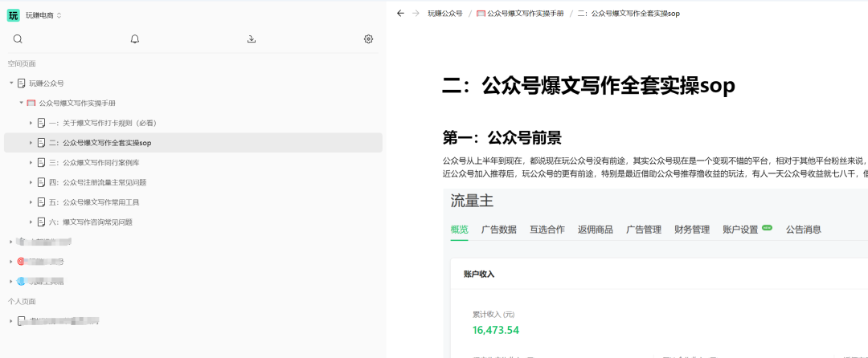Click the back arrow in breadcrumb bar
This screenshot has height=358, width=868.
(x=400, y=14)
